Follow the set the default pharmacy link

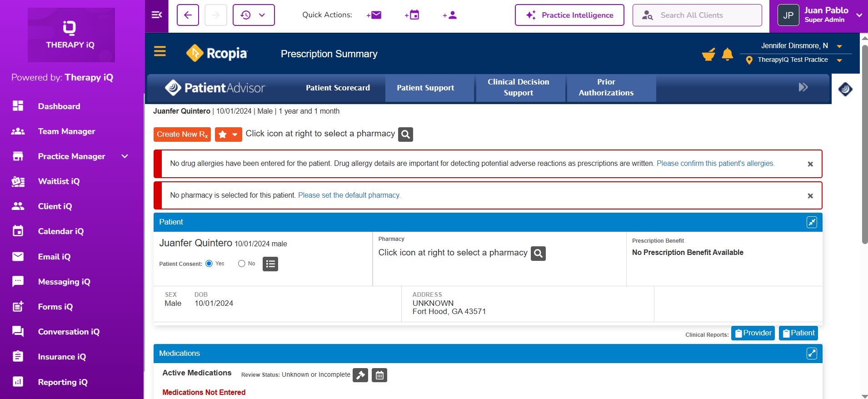(349, 195)
